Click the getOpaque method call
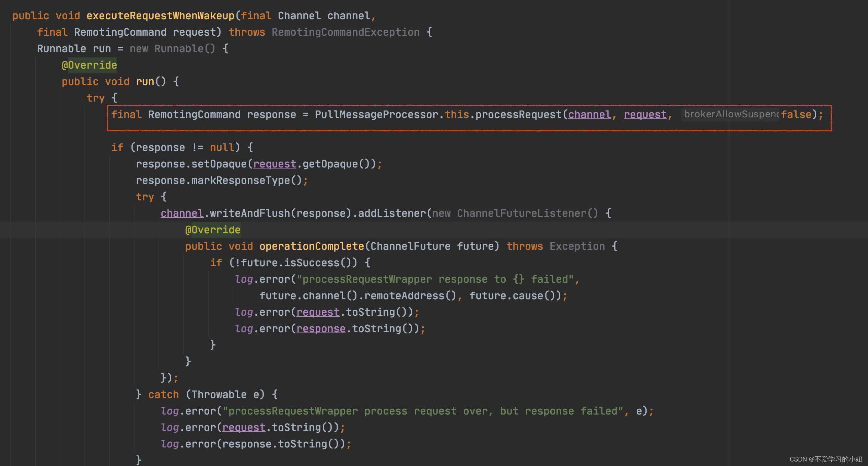868x466 pixels. click(330, 164)
